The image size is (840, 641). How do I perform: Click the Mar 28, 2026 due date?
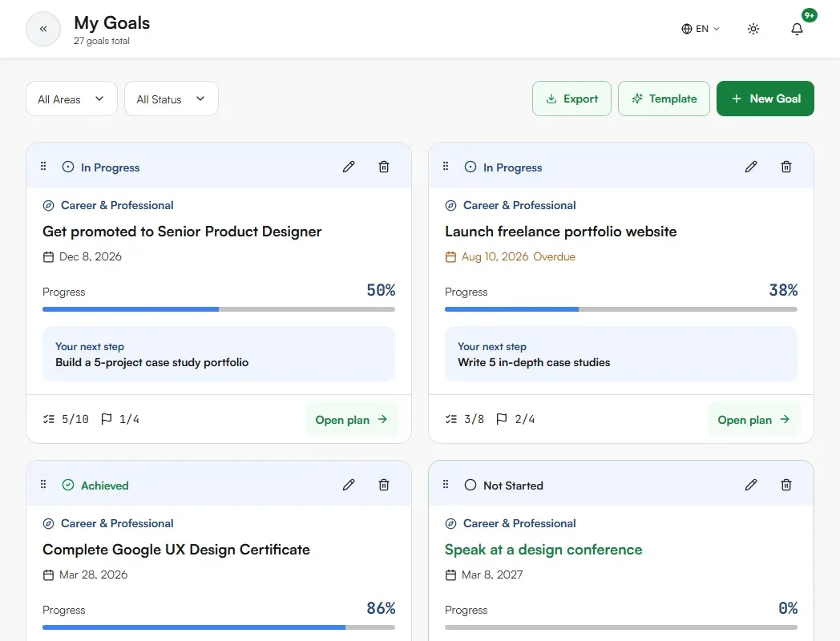coord(85,574)
